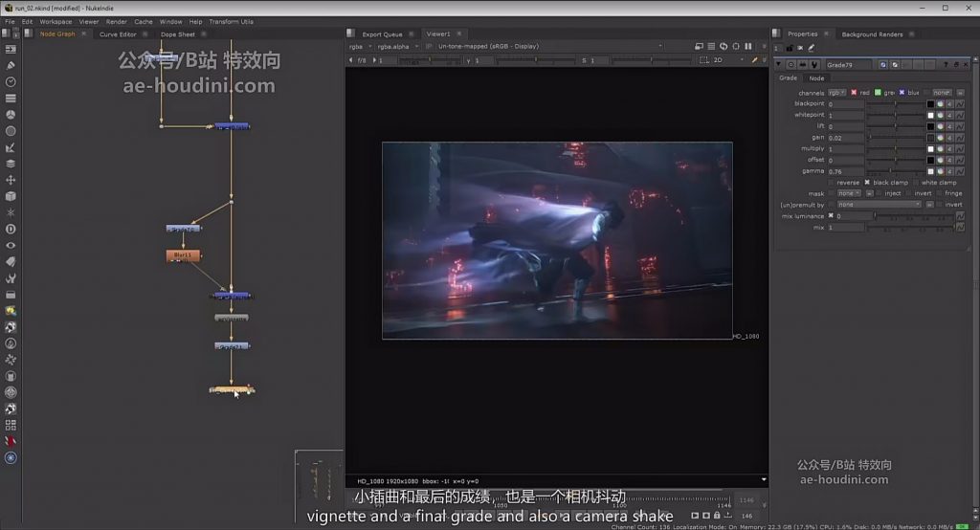The image size is (980, 530).
Task: Open the mask none dropdown
Action: tap(850, 194)
